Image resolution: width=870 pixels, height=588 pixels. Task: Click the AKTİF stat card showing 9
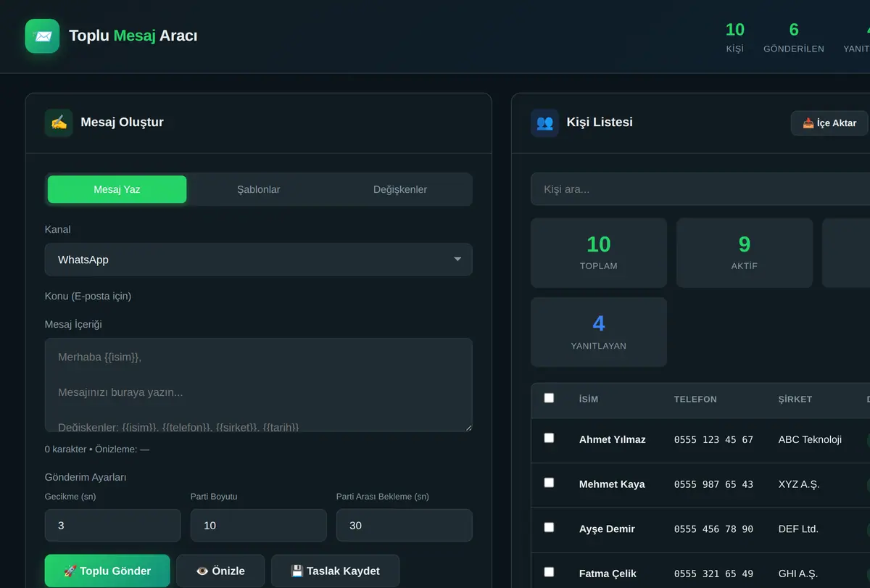[745, 253]
